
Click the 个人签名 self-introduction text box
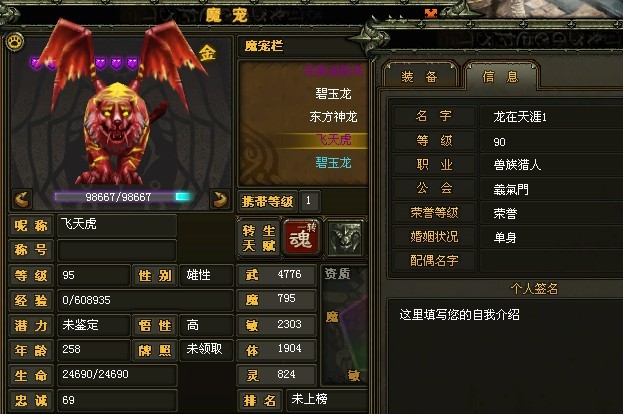click(505, 356)
